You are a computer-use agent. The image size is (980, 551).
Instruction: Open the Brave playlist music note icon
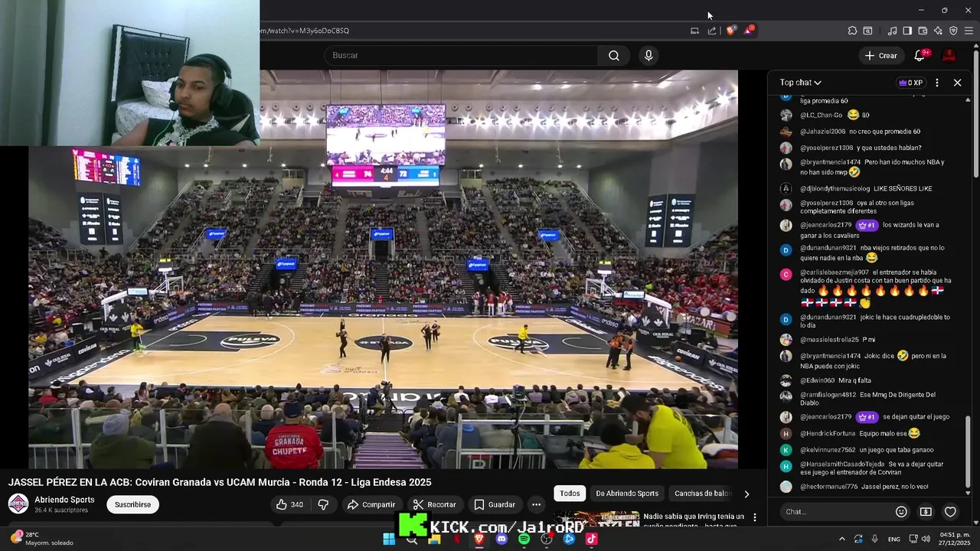(892, 31)
